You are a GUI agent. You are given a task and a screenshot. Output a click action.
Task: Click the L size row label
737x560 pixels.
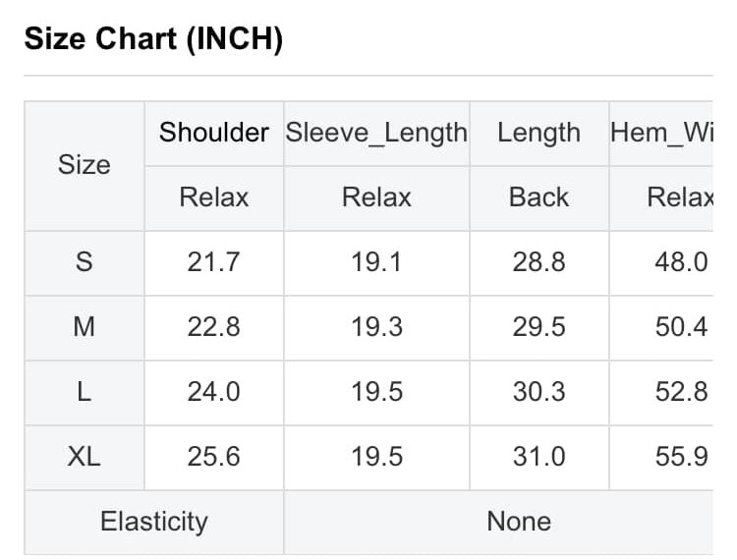[85, 393]
